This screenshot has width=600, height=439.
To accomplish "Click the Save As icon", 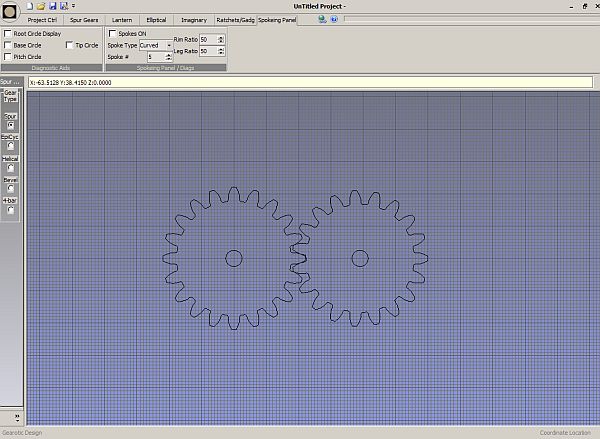I will pos(62,6).
